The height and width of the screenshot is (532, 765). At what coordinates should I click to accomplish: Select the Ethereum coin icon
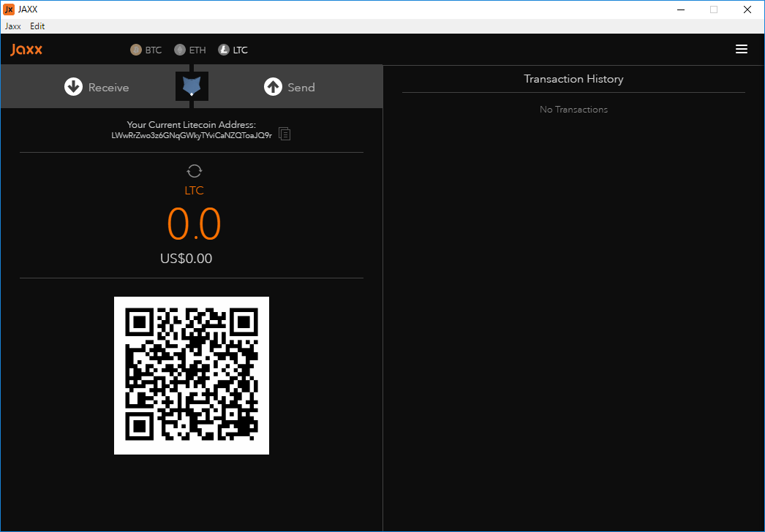pos(180,50)
